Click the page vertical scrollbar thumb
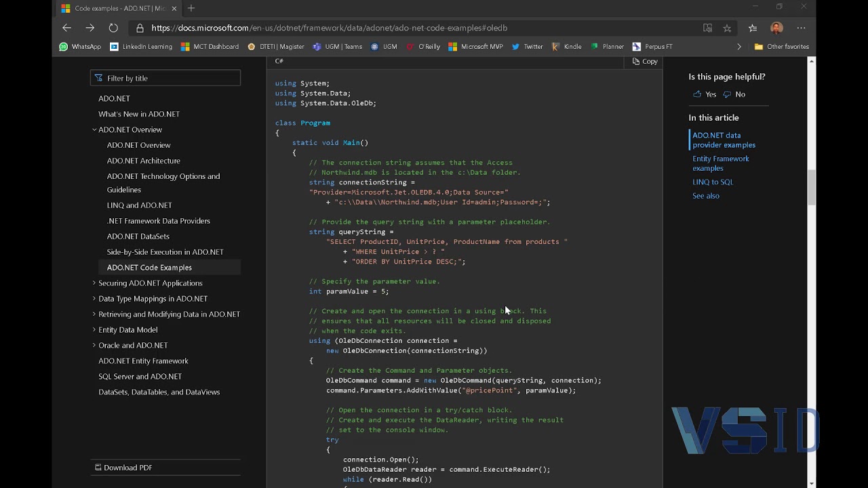Image resolution: width=868 pixels, height=488 pixels. (811, 187)
